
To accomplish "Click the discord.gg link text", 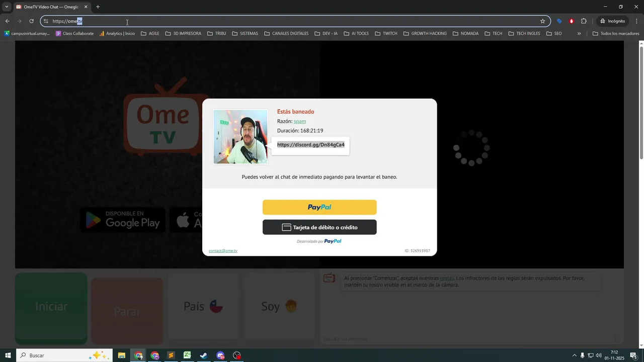I will 311,145.
